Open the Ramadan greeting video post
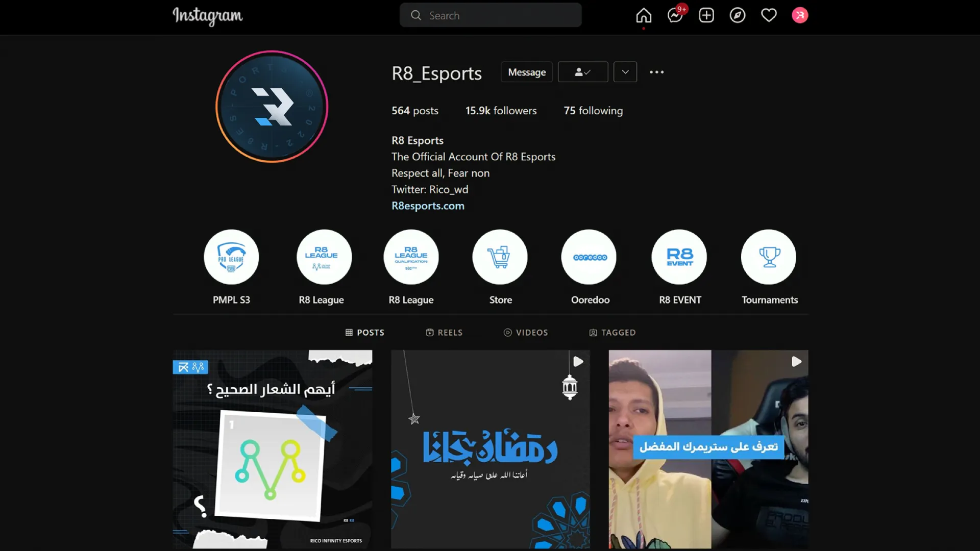This screenshot has height=551, width=980. (x=491, y=449)
